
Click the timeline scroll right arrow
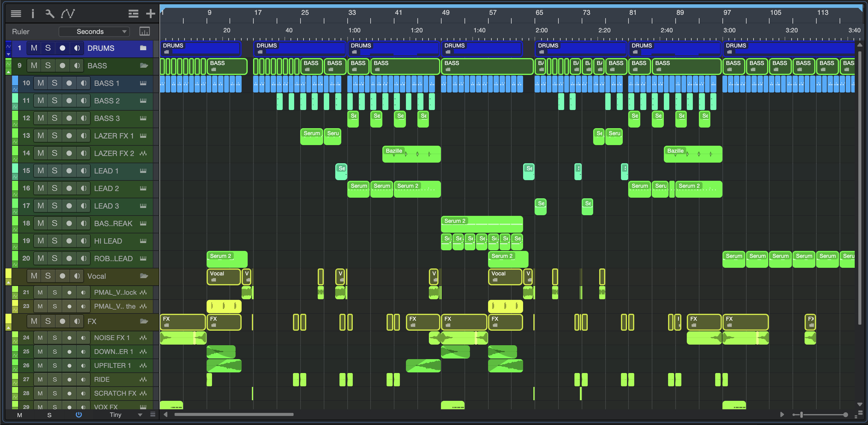[x=782, y=414]
